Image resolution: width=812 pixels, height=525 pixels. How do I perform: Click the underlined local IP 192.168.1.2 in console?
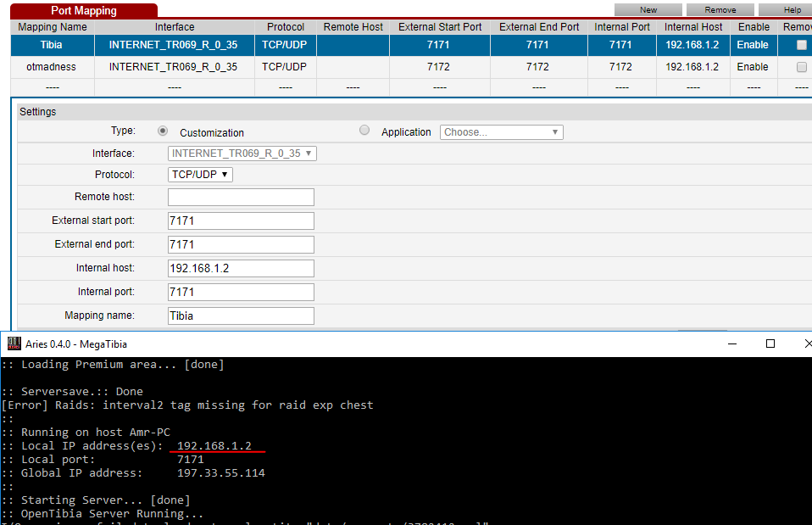(214, 446)
